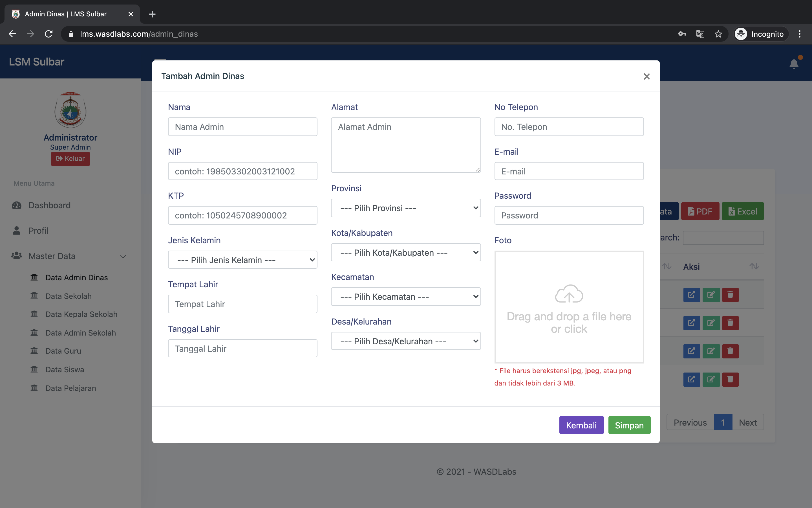Click the Dashboard gauge icon
Screen dimensions: 812x508
(x=16, y=205)
